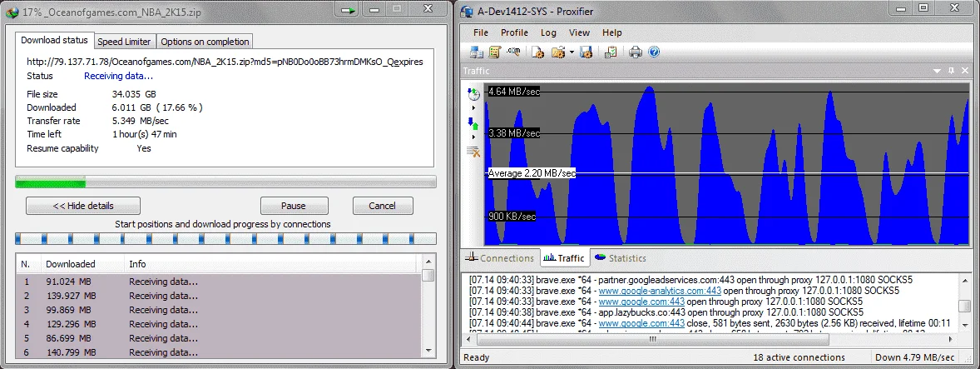Click green arrow icon in download window title bar
Image resolution: width=980 pixels, height=369 pixels.
349,11
